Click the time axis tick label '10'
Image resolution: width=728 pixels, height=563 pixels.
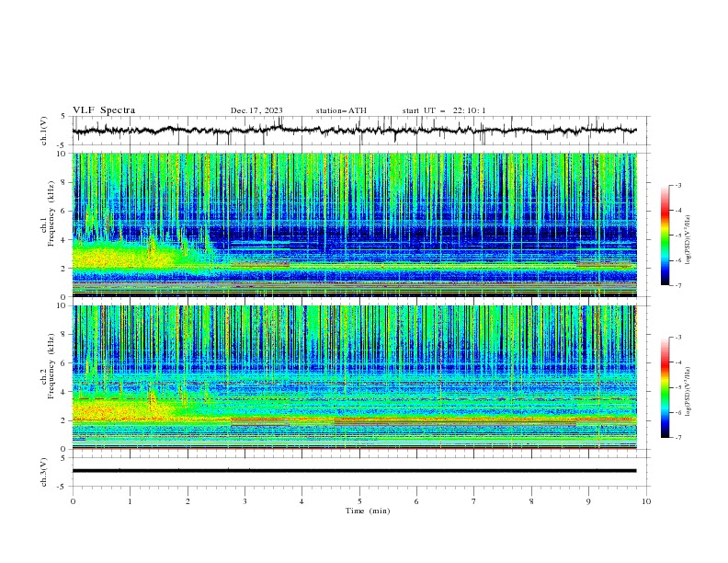(646, 501)
